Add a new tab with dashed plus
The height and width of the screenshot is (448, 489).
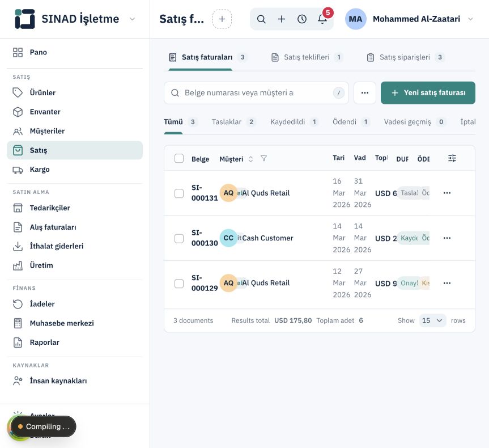(x=222, y=19)
